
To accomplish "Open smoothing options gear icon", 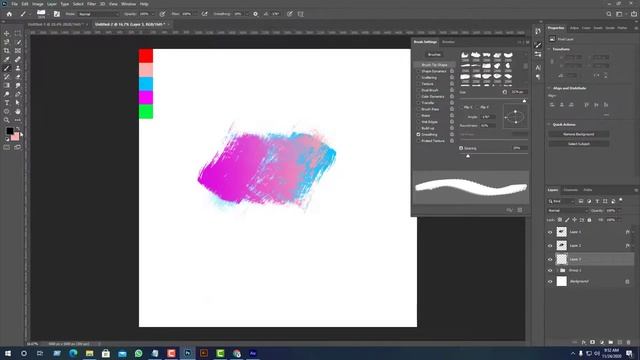I will click(256, 14).
